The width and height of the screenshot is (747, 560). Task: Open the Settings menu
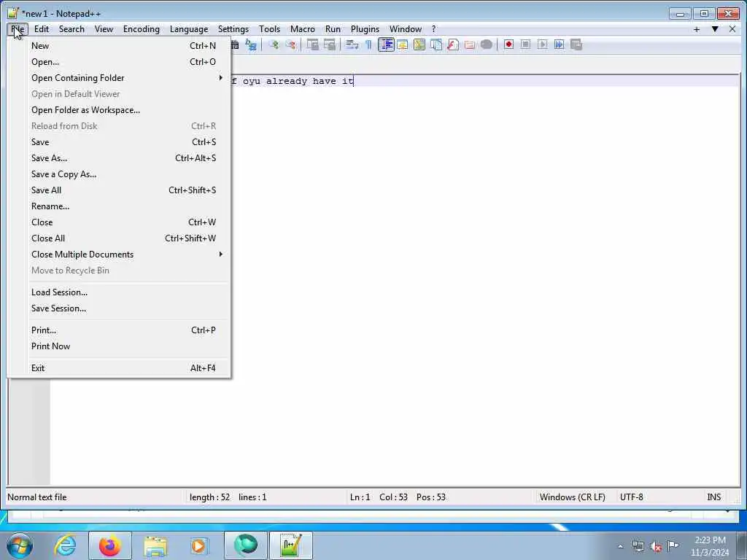pyautogui.click(x=233, y=29)
